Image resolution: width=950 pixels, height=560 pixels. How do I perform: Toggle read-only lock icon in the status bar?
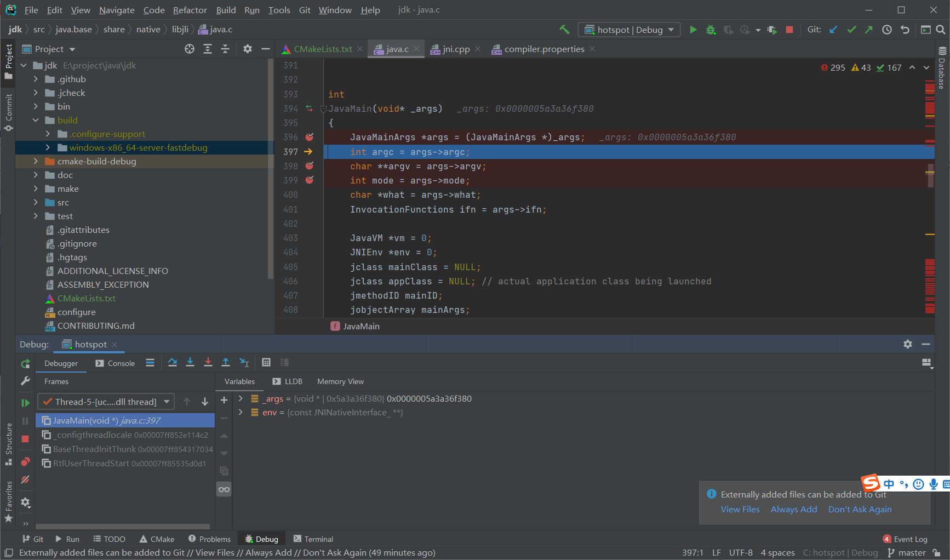[937, 552]
